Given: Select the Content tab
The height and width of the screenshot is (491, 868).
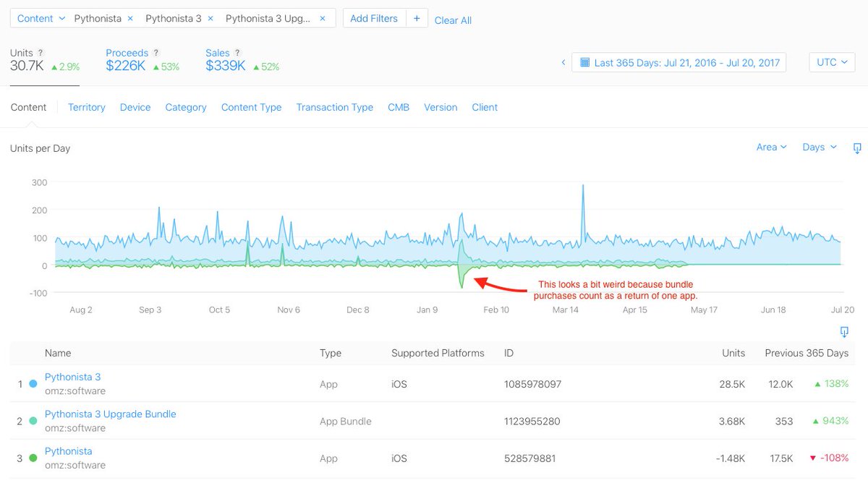Looking at the screenshot, I should (x=28, y=107).
